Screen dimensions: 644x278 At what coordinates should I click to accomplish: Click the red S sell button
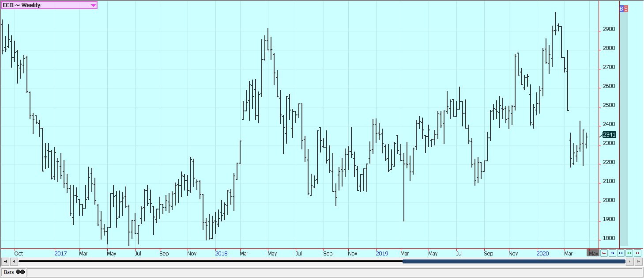(626, 9)
